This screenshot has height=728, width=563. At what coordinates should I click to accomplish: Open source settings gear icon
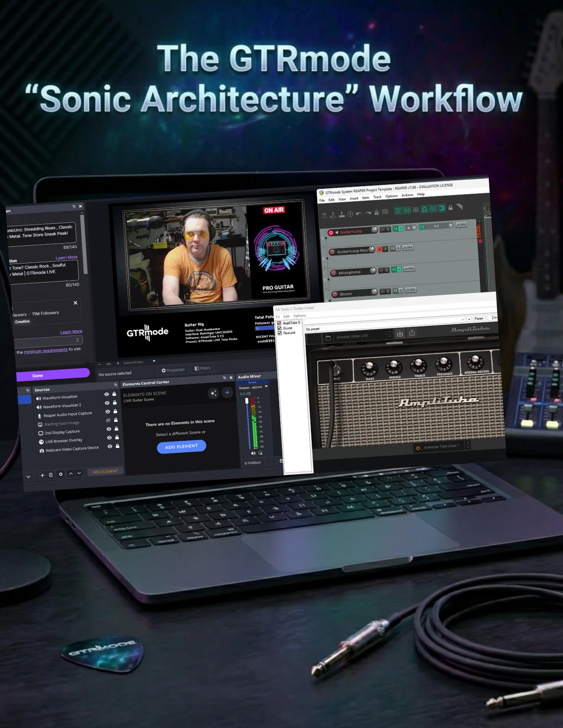pos(60,474)
